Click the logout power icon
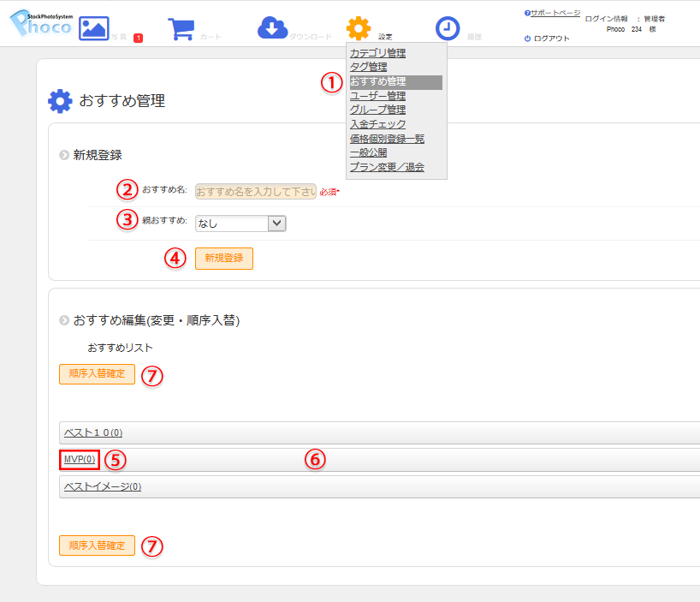 (527, 39)
